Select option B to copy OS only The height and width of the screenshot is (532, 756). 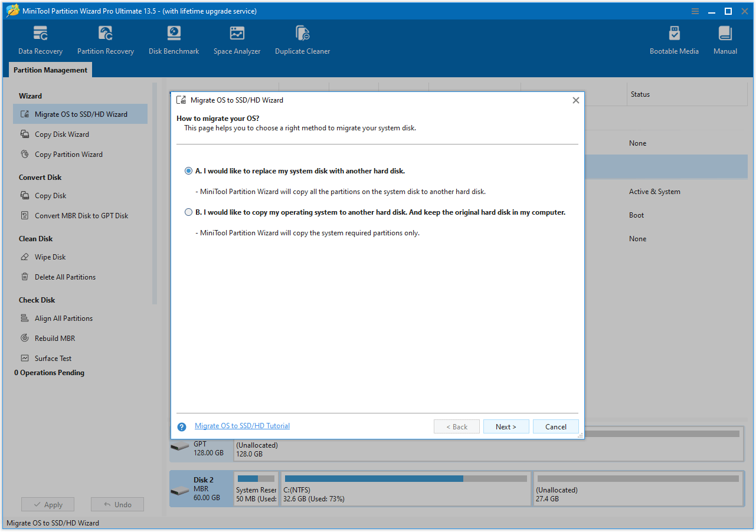point(188,212)
